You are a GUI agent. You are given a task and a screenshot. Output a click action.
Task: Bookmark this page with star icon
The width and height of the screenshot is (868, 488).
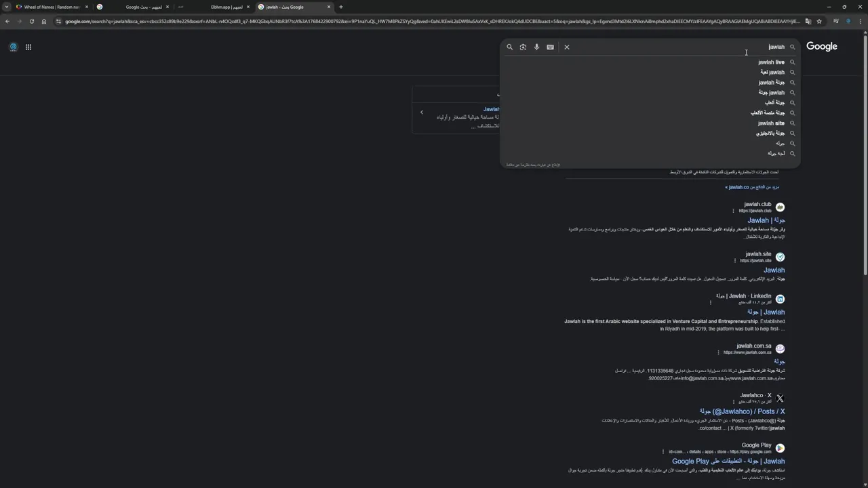(x=819, y=21)
